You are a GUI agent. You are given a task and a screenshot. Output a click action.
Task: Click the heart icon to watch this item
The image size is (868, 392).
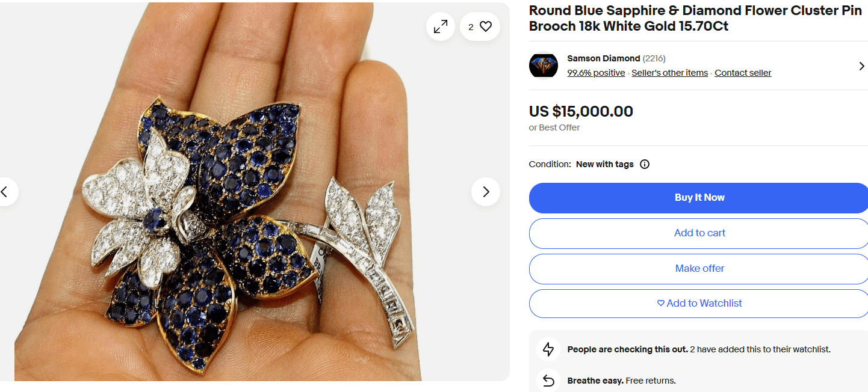pos(485,26)
